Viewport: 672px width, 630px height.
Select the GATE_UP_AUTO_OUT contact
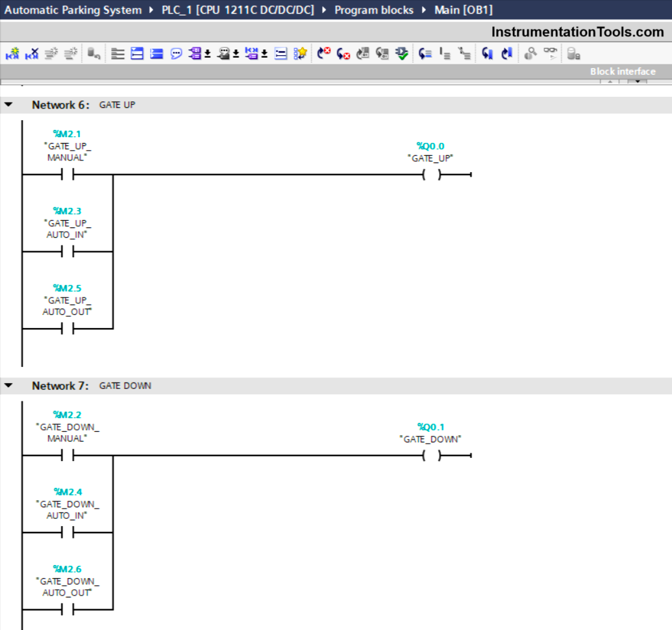pyautogui.click(x=68, y=329)
